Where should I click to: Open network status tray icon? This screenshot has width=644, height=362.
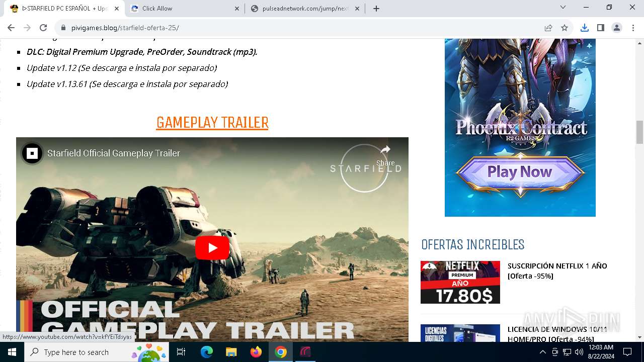coord(567,352)
